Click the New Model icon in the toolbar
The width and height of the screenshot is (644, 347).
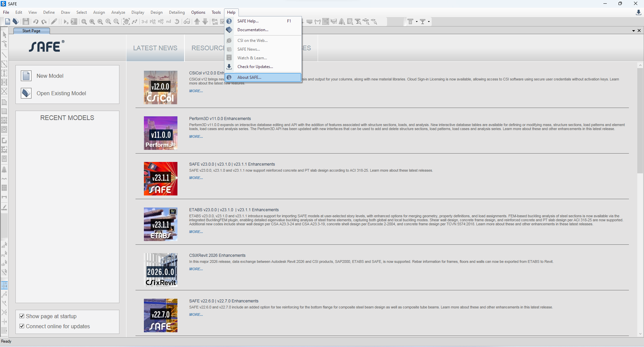(x=8, y=22)
